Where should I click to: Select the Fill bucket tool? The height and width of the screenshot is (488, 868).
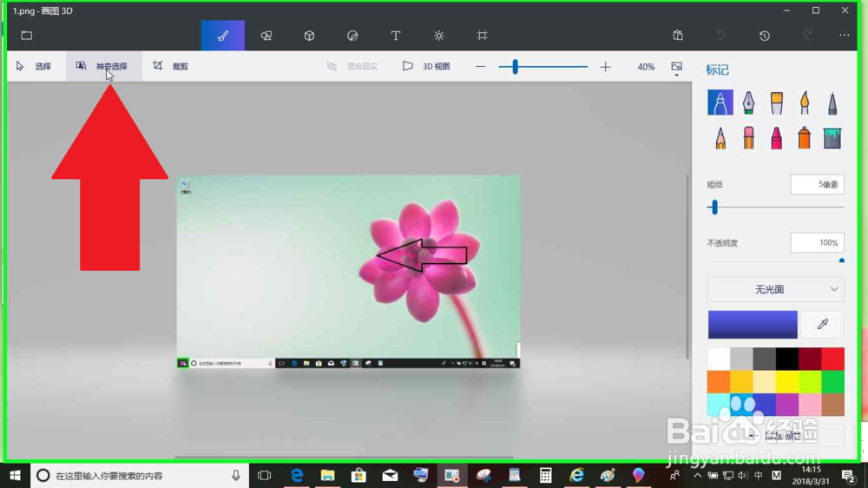click(x=832, y=138)
